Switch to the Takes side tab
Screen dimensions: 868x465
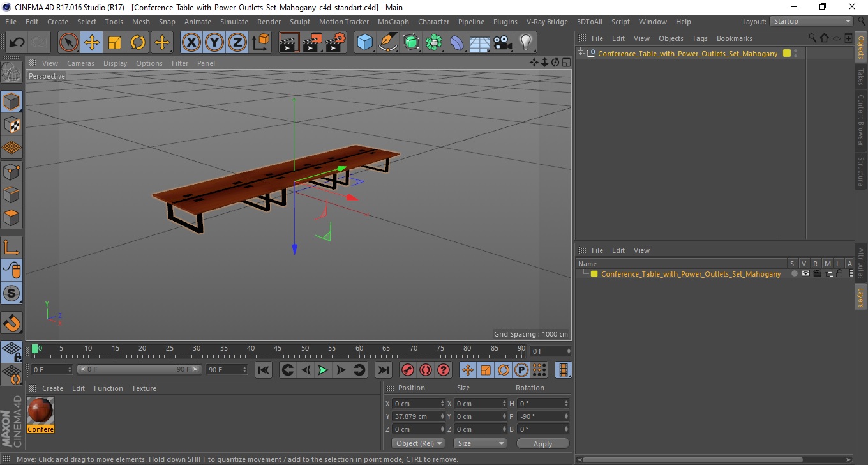861,77
